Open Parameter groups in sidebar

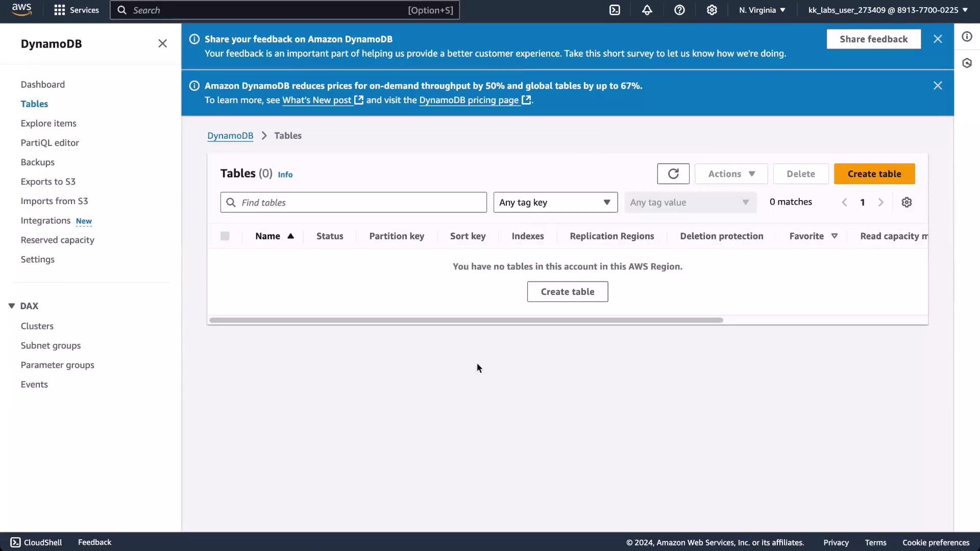click(x=58, y=365)
